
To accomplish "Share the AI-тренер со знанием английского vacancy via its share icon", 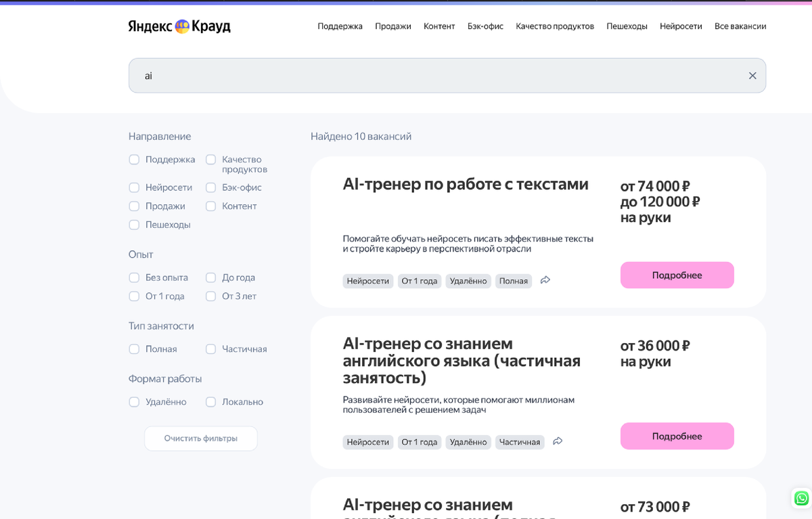I will point(558,441).
